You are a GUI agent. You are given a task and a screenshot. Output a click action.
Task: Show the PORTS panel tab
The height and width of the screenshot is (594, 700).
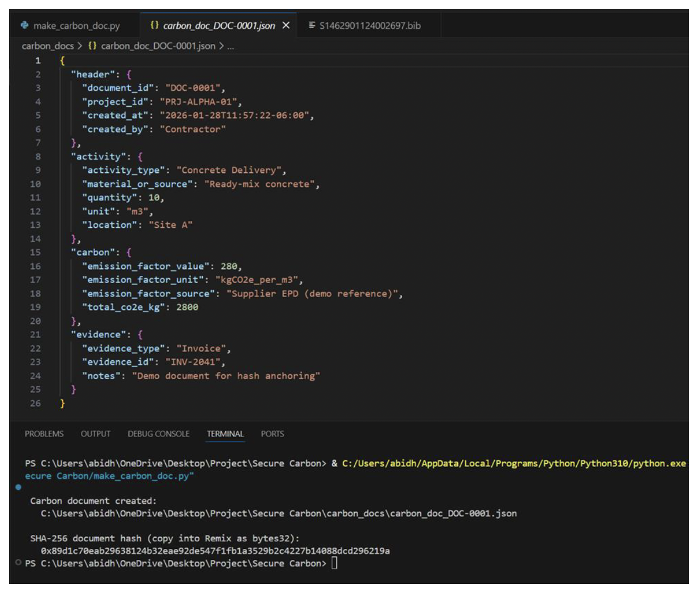click(x=273, y=434)
